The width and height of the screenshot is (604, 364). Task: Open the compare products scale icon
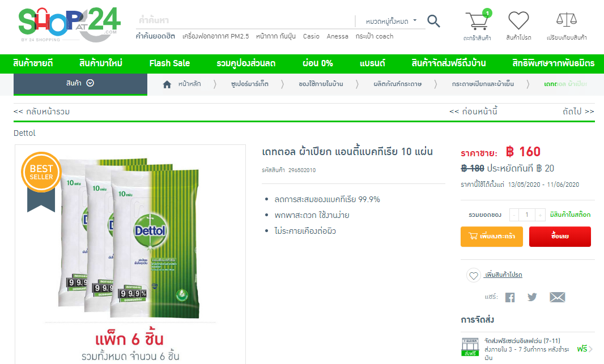coord(566,20)
